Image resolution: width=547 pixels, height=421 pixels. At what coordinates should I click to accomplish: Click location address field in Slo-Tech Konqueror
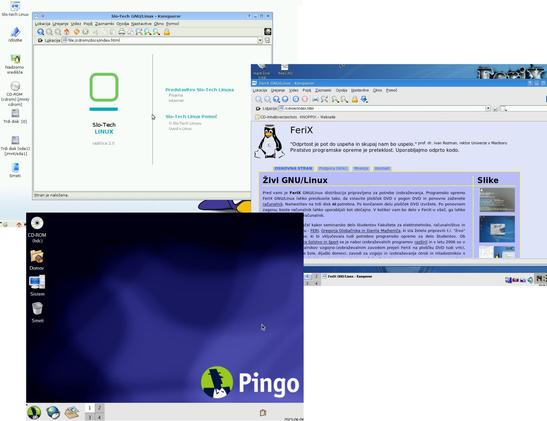(160, 40)
